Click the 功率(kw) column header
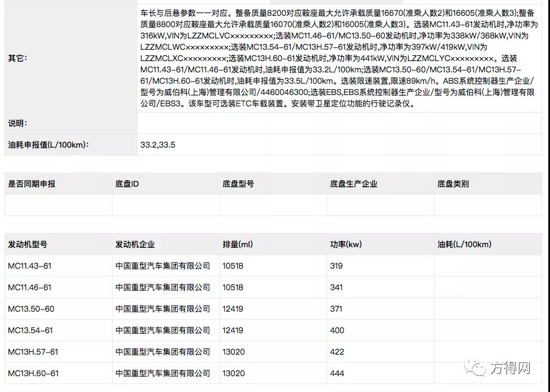Screen dimensions: 550x392 (x=343, y=244)
